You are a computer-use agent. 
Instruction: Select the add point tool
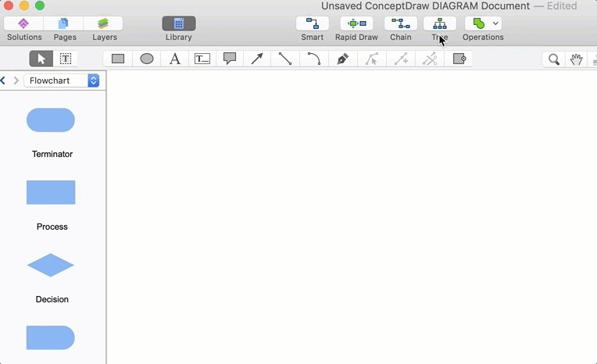click(401, 59)
